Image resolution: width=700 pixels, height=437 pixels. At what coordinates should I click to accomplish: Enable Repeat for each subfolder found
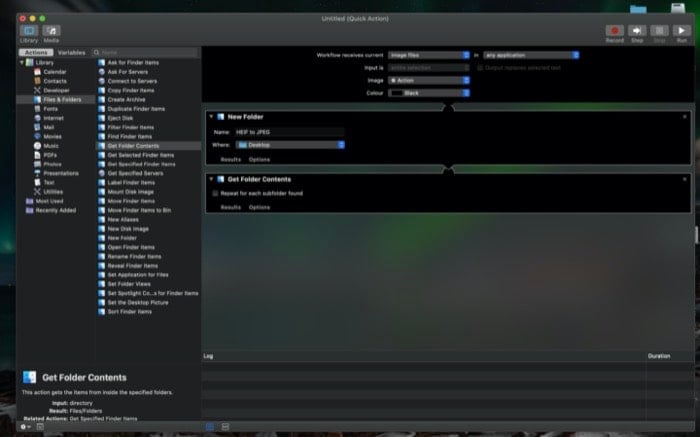point(215,193)
